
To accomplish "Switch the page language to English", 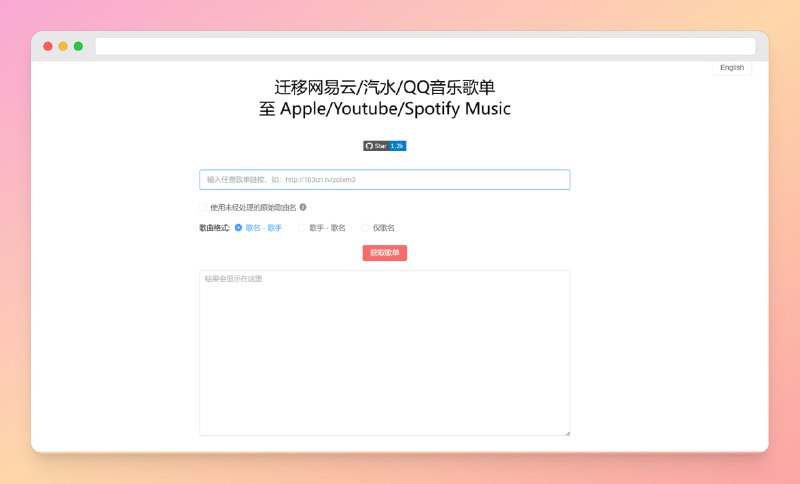I will point(732,68).
